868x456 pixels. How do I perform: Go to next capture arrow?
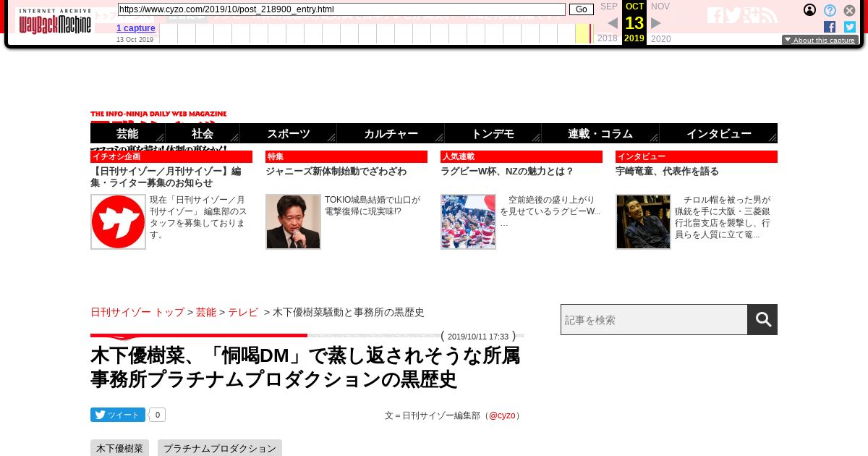(656, 23)
